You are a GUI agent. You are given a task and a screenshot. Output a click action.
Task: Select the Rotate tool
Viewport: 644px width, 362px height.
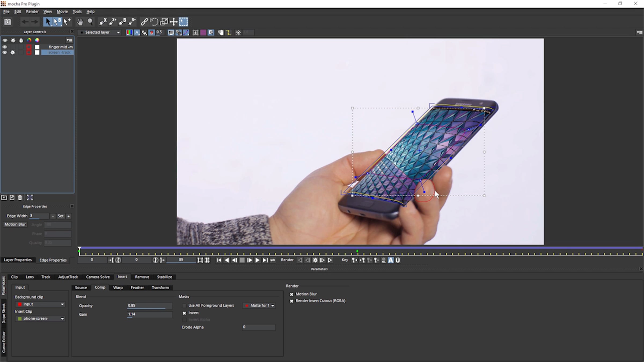[154, 22]
